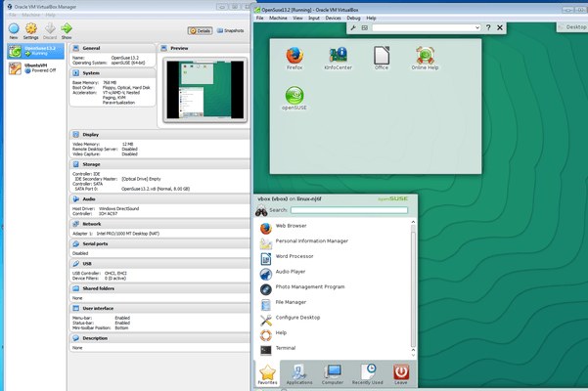Open File Manager from menu
Image resolution: width=588 pixels, height=391 pixels.
click(334, 303)
